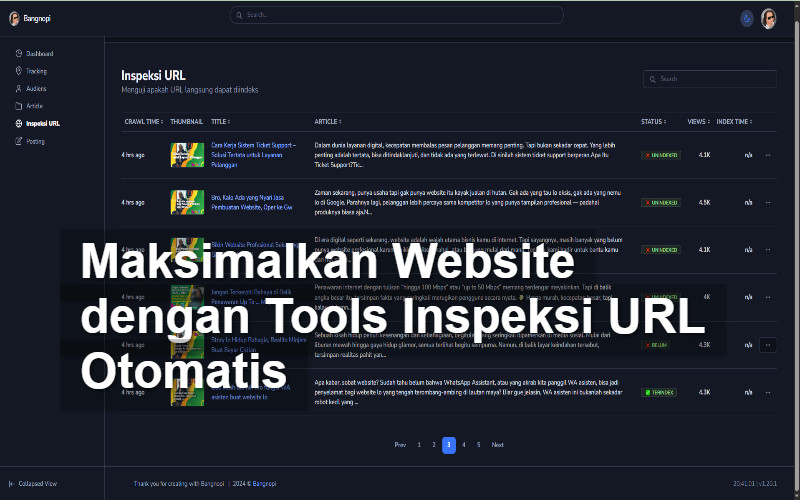800x500 pixels.
Task: Click the Prev pagination button
Action: click(400, 444)
